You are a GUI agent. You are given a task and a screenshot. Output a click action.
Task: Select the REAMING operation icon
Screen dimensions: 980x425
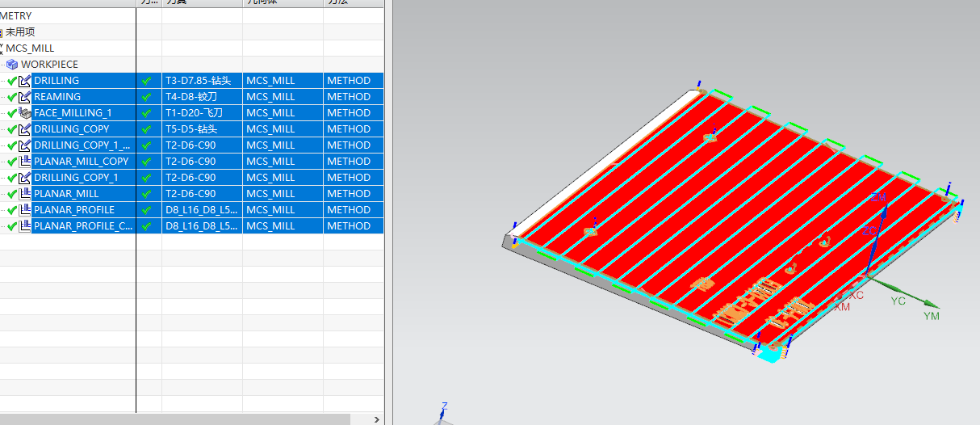25,97
